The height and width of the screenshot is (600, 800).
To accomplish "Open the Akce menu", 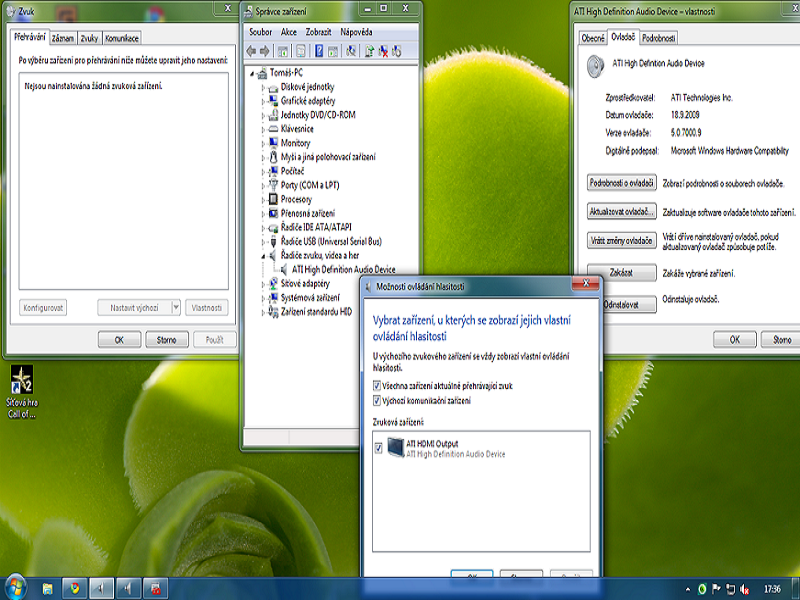I will coord(289,32).
